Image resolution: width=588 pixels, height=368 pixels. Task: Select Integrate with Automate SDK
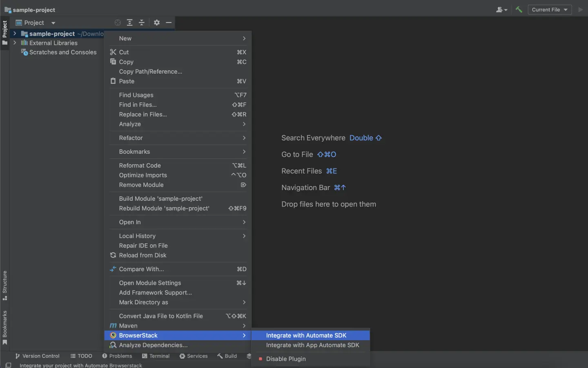point(306,335)
